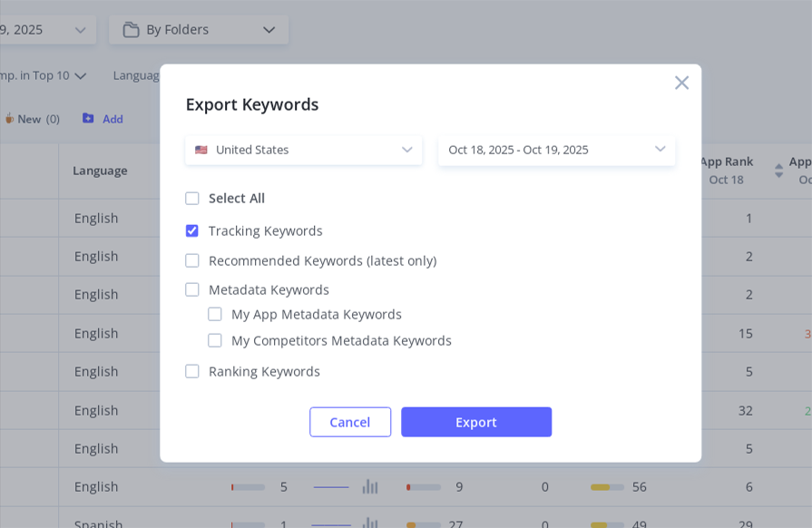Image resolution: width=812 pixels, height=528 pixels.
Task: Check the Select All checkbox
Action: point(192,199)
